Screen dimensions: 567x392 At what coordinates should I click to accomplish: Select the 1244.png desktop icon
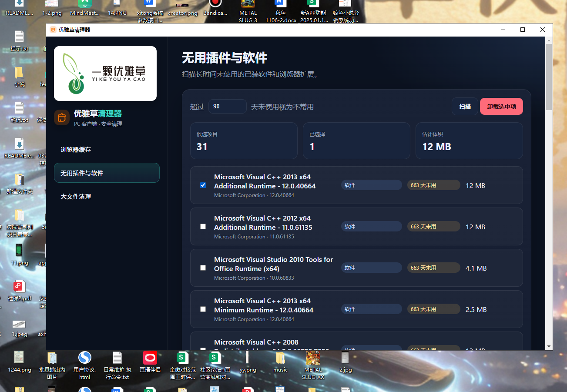coord(19,362)
